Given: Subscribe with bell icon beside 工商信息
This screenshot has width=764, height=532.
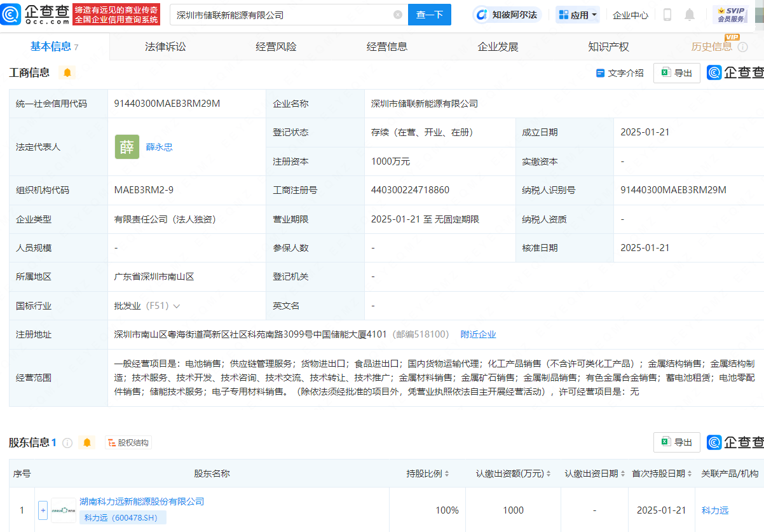Looking at the screenshot, I should coord(67,72).
